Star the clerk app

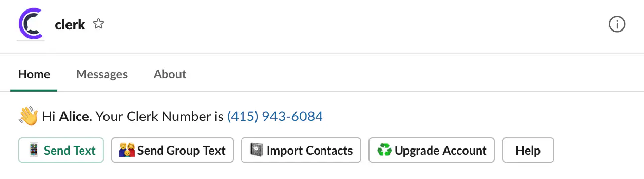click(x=99, y=24)
